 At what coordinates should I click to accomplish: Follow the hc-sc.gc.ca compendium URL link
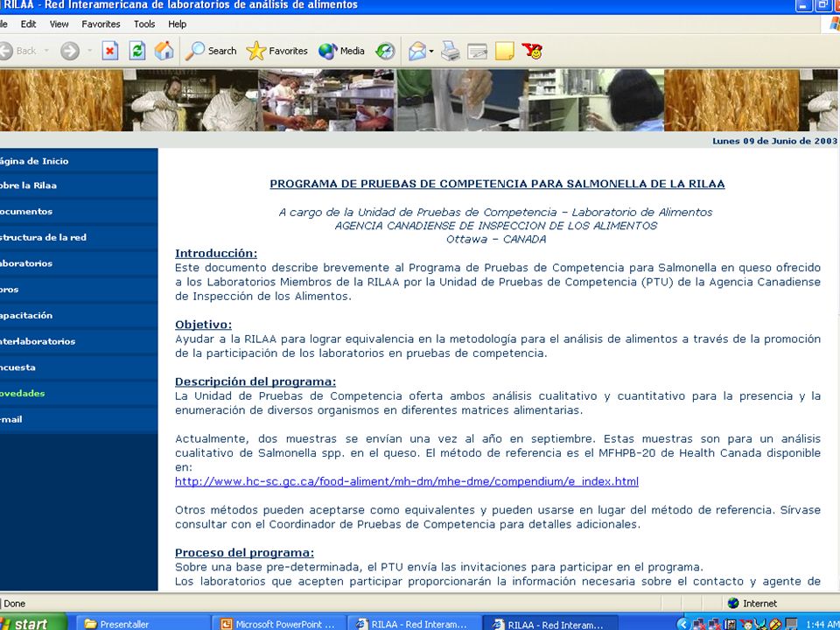pos(407,481)
